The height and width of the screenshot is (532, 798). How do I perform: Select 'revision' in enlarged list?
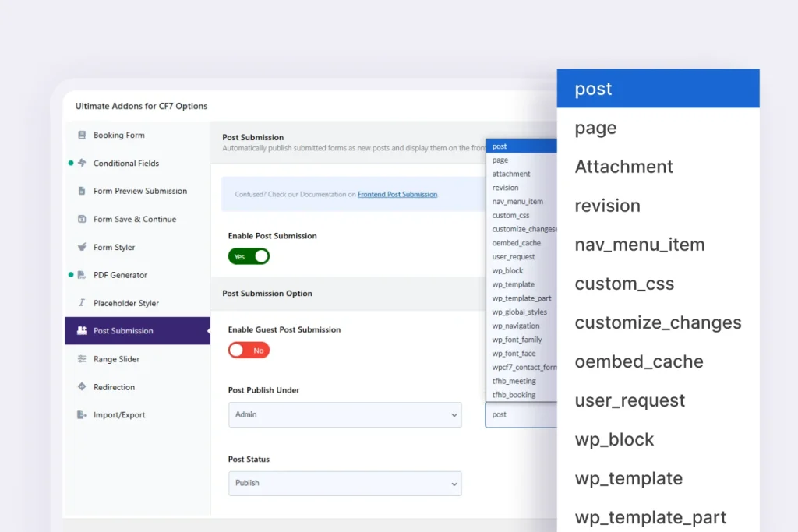[x=658, y=206]
